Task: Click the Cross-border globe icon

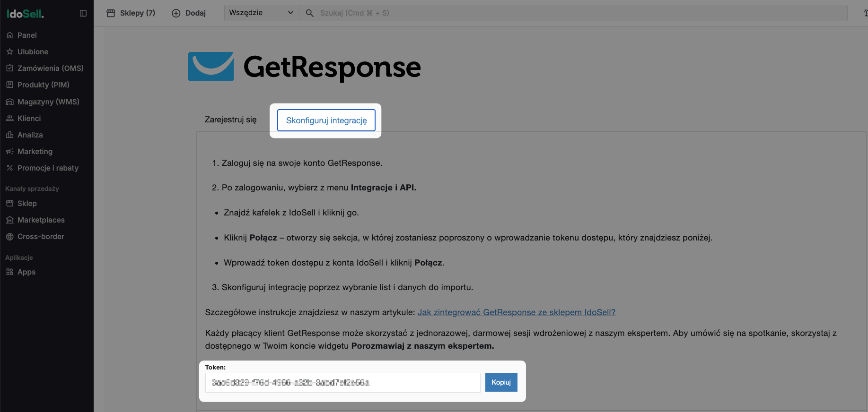Action: (9, 236)
